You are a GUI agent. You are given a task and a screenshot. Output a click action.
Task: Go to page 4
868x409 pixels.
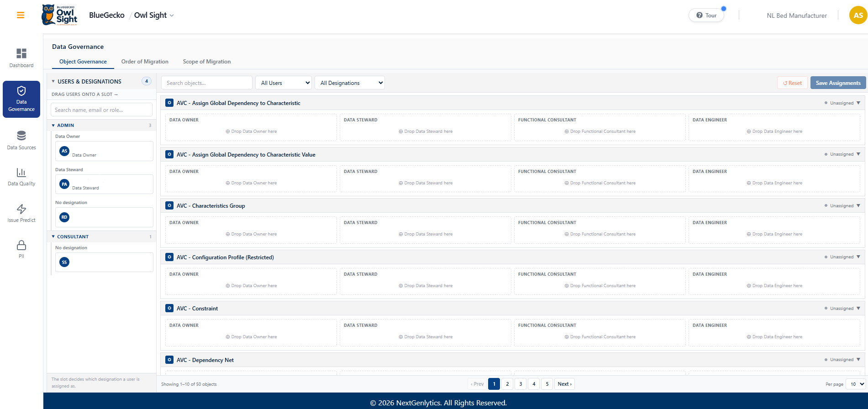pyautogui.click(x=534, y=384)
